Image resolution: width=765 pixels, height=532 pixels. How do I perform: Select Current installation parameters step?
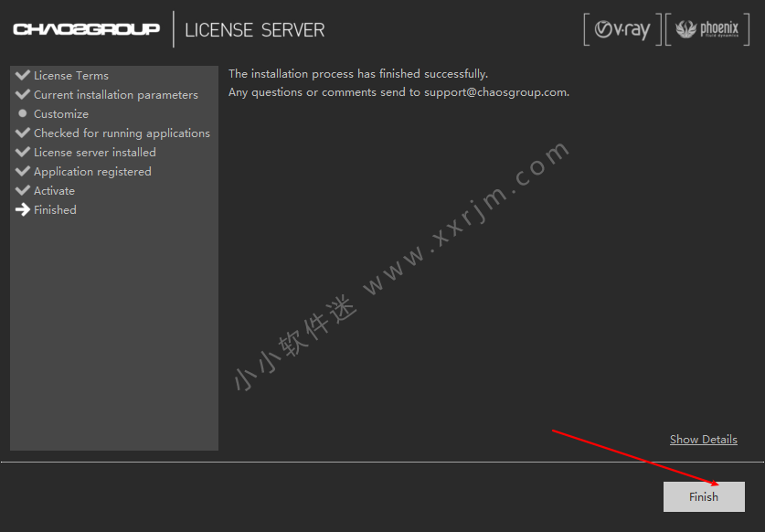click(x=116, y=95)
